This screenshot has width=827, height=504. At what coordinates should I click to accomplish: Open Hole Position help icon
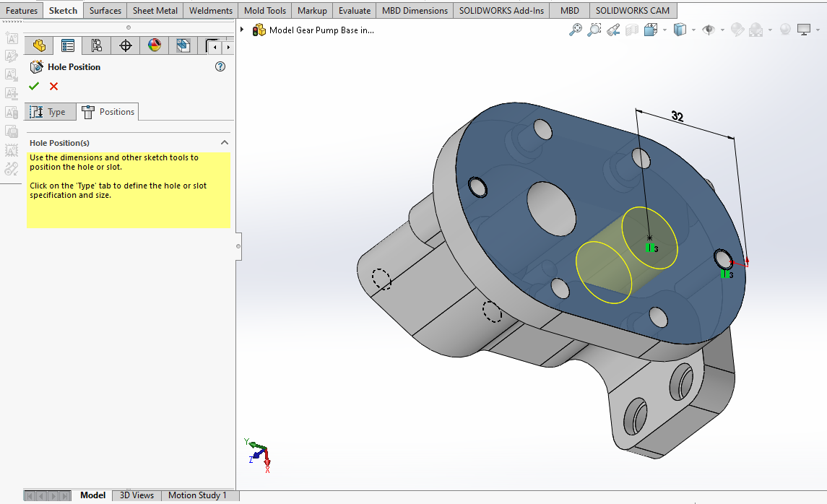point(220,66)
